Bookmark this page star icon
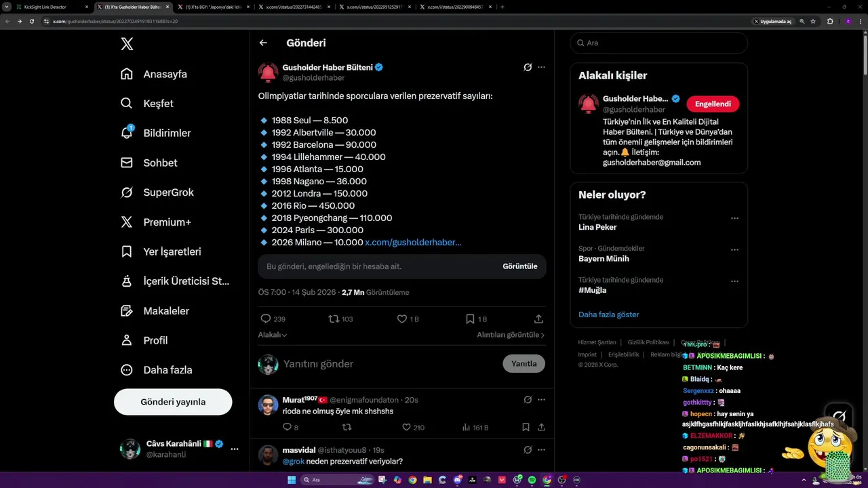Image resolution: width=868 pixels, height=488 pixels. pyautogui.click(x=813, y=21)
